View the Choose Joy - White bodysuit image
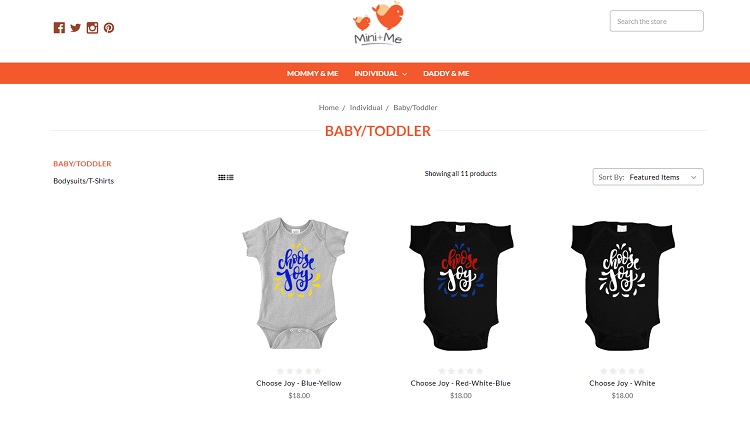This screenshot has height=429, width=750. tap(622, 286)
